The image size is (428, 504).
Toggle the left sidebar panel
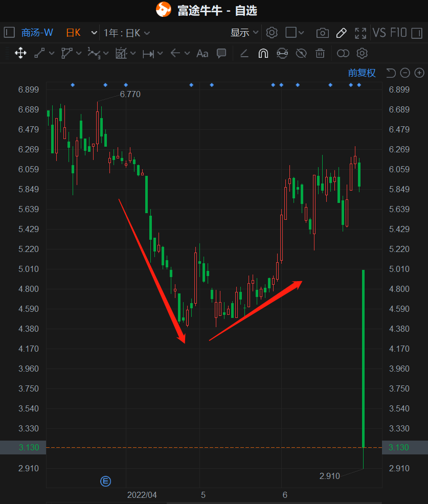coord(9,33)
